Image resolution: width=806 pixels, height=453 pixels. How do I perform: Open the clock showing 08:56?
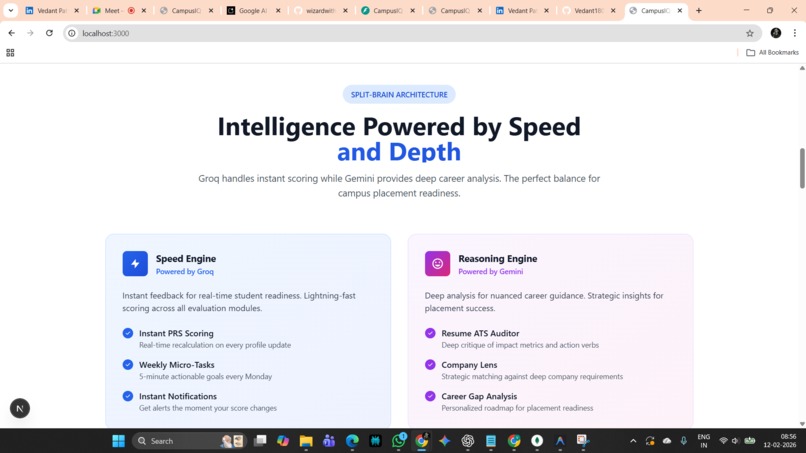click(780, 441)
